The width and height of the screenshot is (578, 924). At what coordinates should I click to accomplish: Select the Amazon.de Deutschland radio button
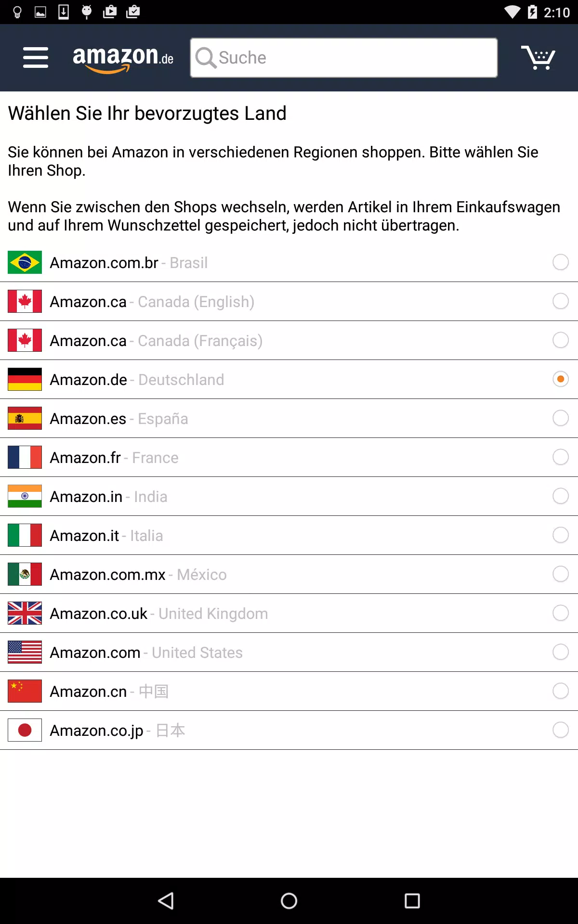pyautogui.click(x=561, y=379)
